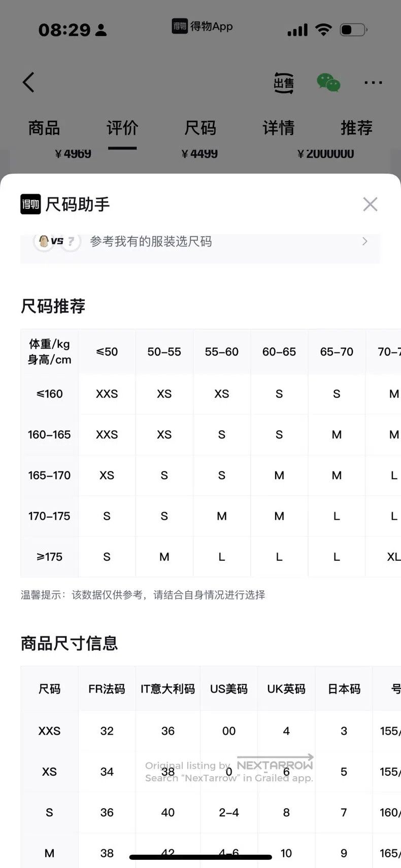
Task: Tap the avatar VS icon
Action: pos(57,241)
